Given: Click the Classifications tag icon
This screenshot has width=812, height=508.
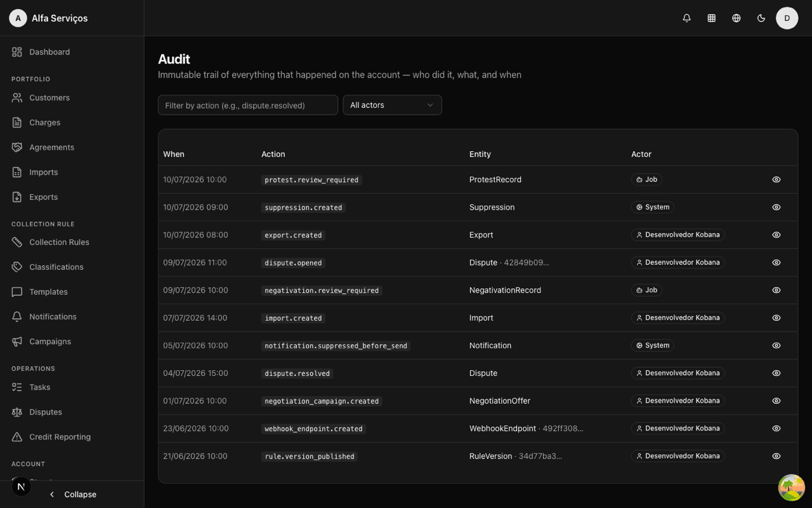Looking at the screenshot, I should point(17,267).
